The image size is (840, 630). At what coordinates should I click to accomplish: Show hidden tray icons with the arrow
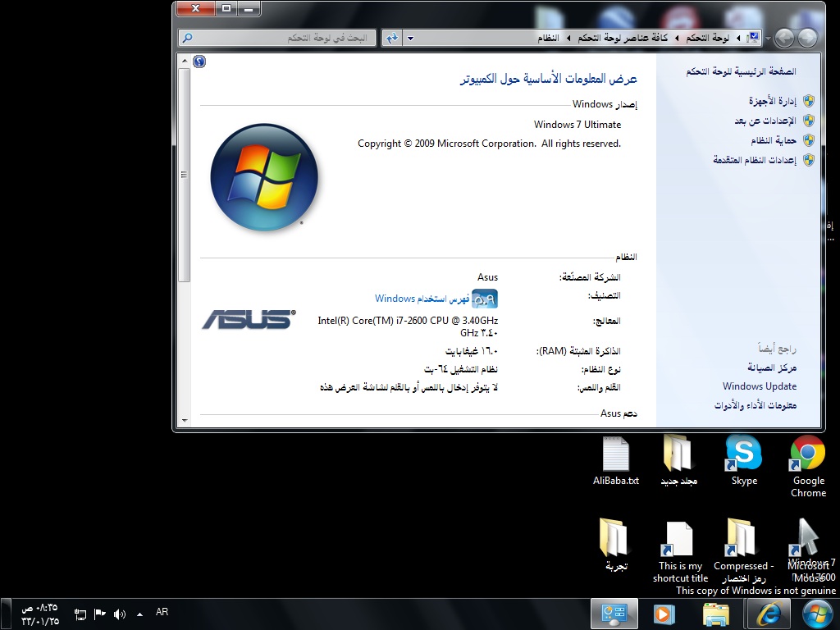pos(139,614)
